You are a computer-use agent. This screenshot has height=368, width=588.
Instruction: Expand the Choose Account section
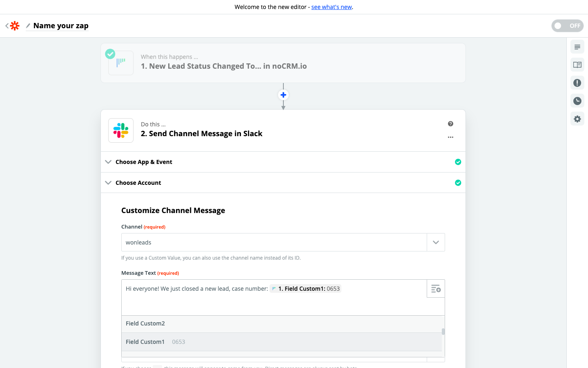click(138, 183)
